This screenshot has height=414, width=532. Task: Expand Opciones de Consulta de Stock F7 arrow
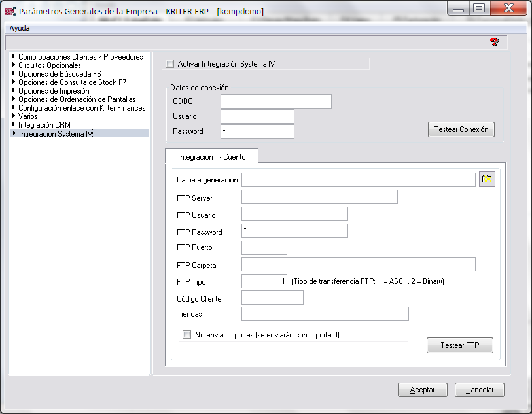point(14,81)
